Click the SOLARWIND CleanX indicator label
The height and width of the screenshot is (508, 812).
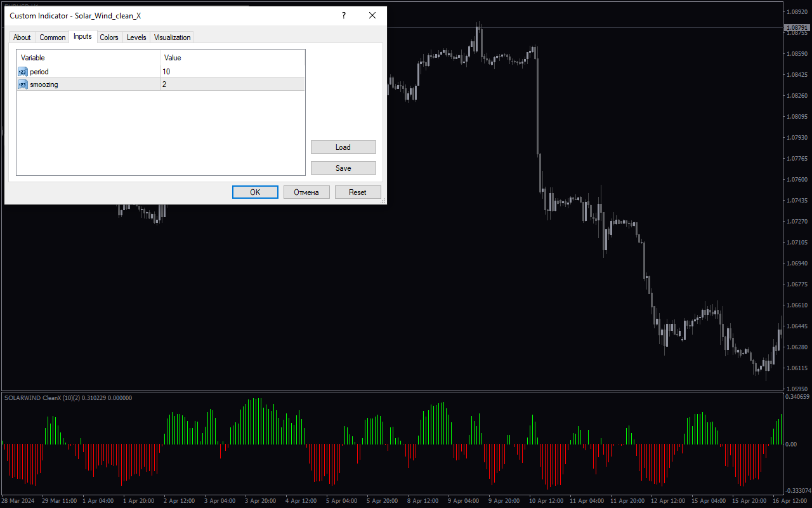coord(68,398)
